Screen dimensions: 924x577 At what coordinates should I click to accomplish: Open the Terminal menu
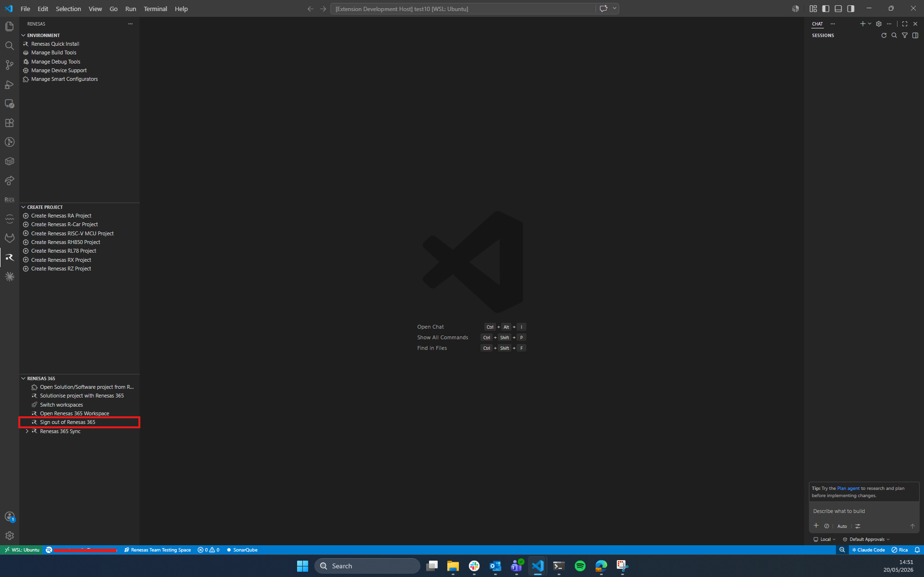pyautogui.click(x=155, y=9)
